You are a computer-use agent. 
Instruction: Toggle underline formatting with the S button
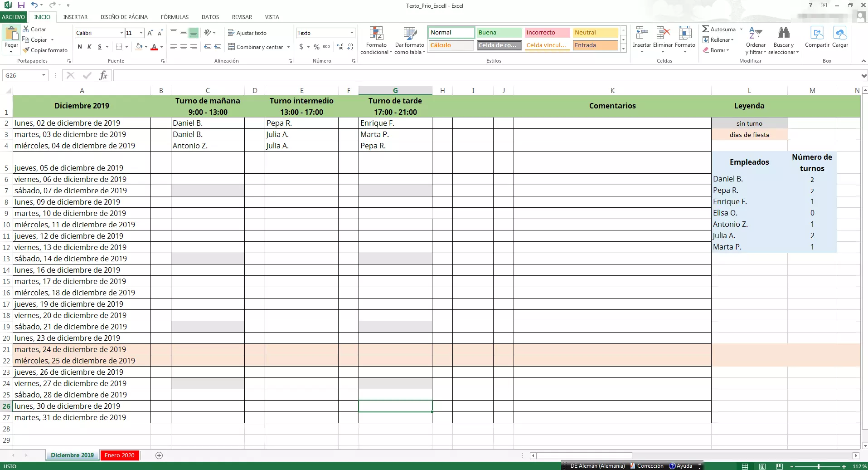click(99, 47)
